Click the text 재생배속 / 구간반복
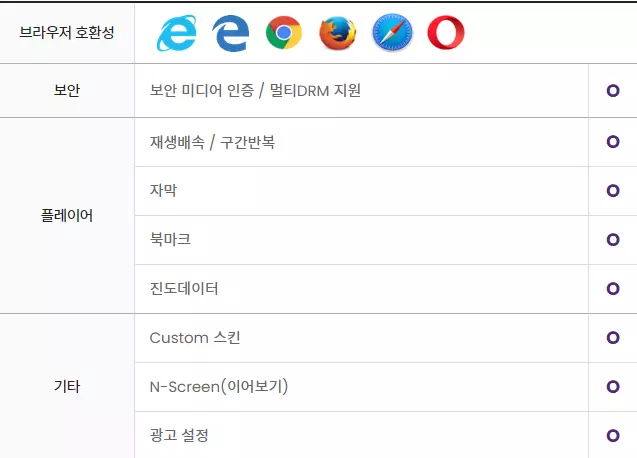This screenshot has width=637, height=458. [x=212, y=142]
